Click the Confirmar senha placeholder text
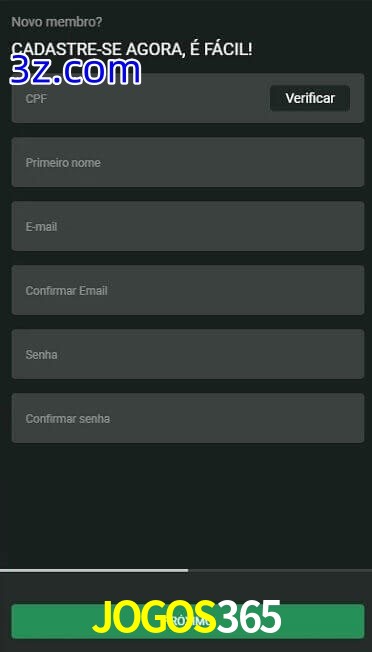 point(68,419)
